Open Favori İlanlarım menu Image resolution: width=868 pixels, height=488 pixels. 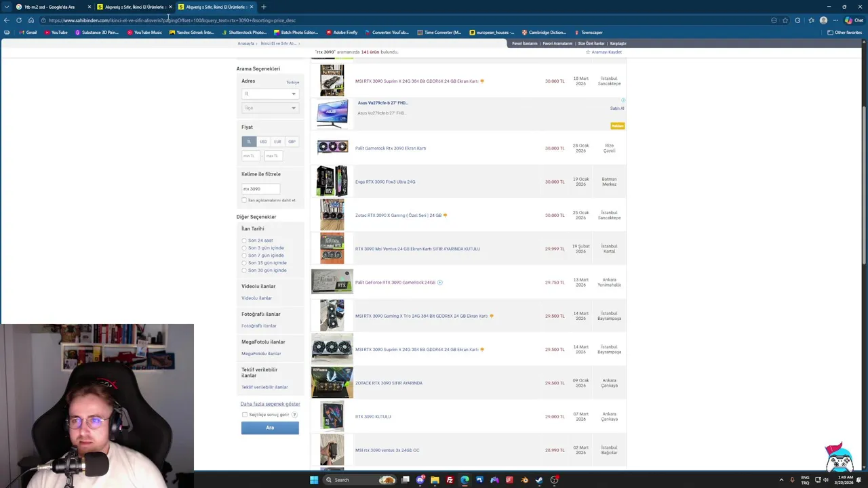524,43
